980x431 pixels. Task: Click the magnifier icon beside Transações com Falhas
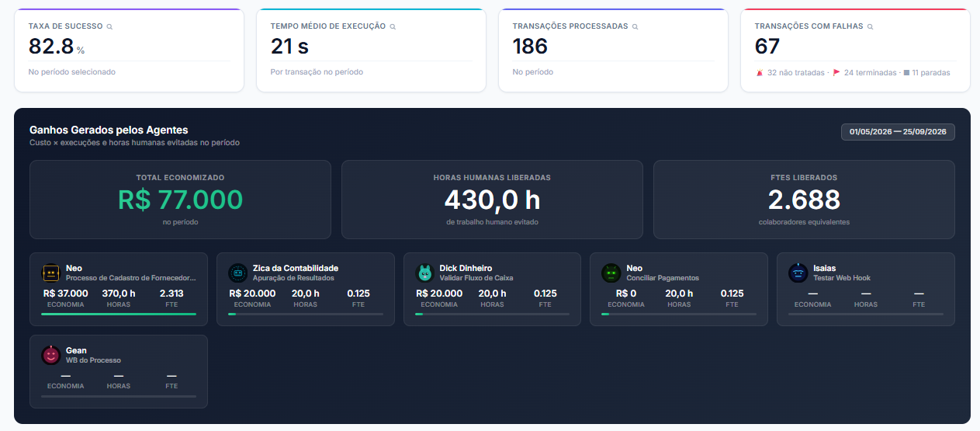pos(870,26)
